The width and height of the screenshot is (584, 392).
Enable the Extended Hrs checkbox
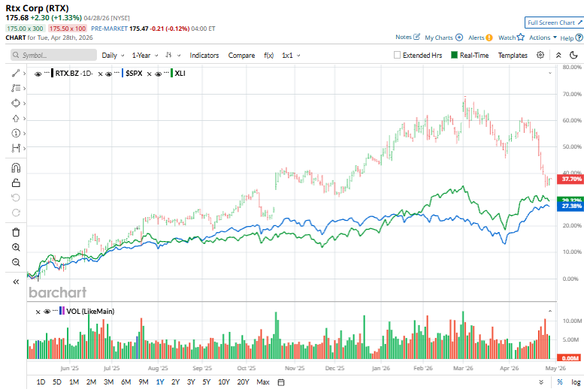(397, 55)
